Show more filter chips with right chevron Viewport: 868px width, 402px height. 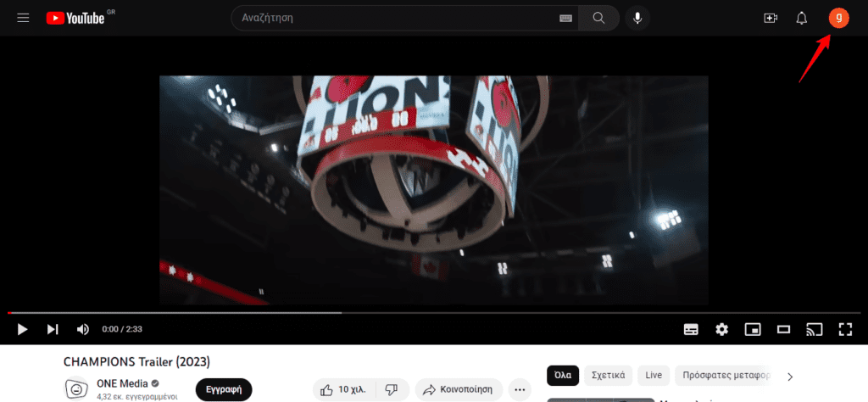(790, 377)
